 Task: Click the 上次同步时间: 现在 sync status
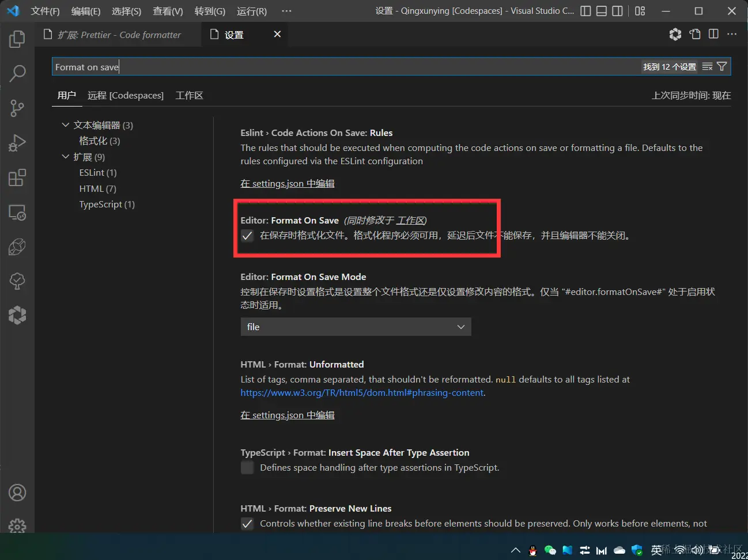pyautogui.click(x=691, y=96)
